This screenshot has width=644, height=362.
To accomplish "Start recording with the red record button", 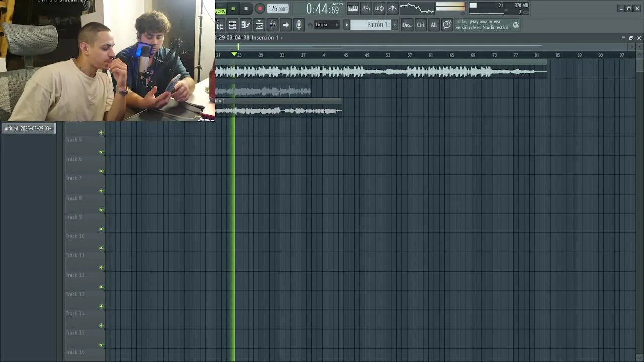I will click(x=260, y=8).
